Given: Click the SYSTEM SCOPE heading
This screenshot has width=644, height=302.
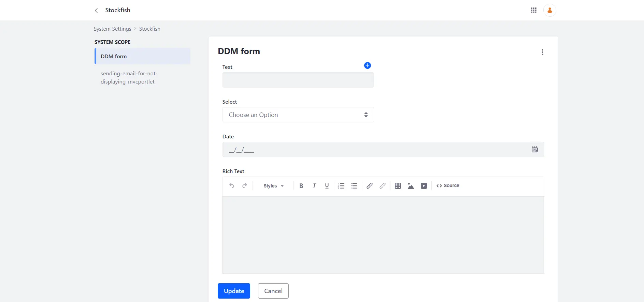Looking at the screenshot, I should click(x=112, y=42).
